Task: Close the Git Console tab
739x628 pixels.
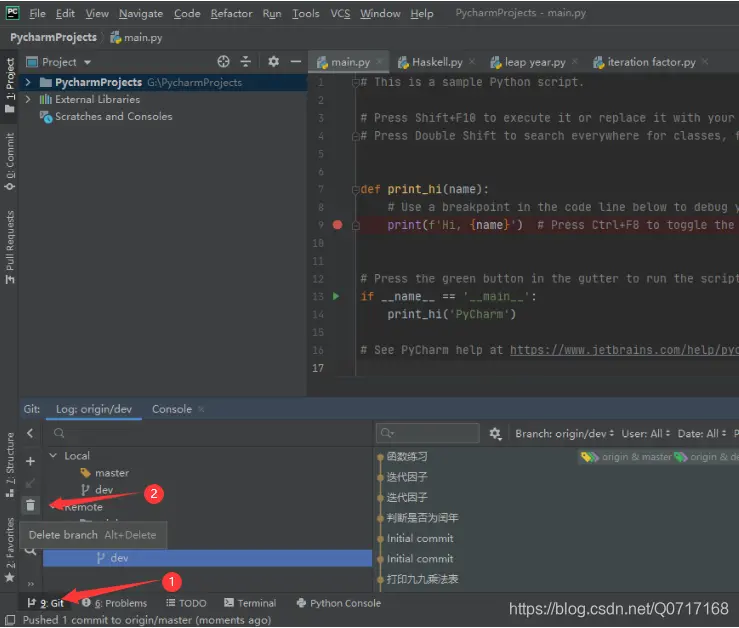Action: [201, 409]
